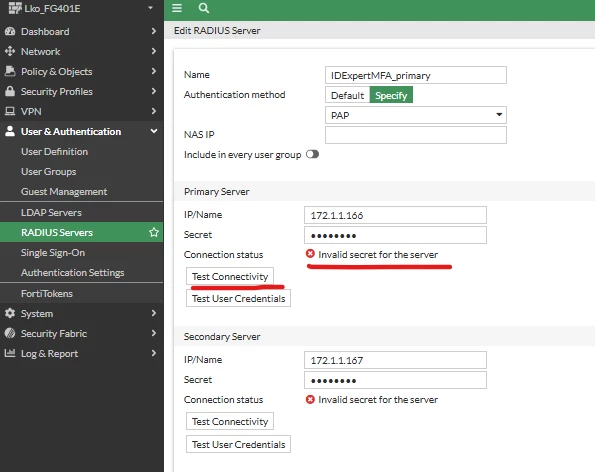Click the Network arrows icon

[x=10, y=51]
